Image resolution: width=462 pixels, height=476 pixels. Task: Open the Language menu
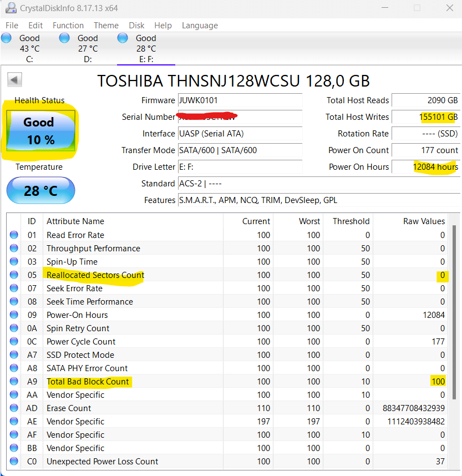click(199, 26)
